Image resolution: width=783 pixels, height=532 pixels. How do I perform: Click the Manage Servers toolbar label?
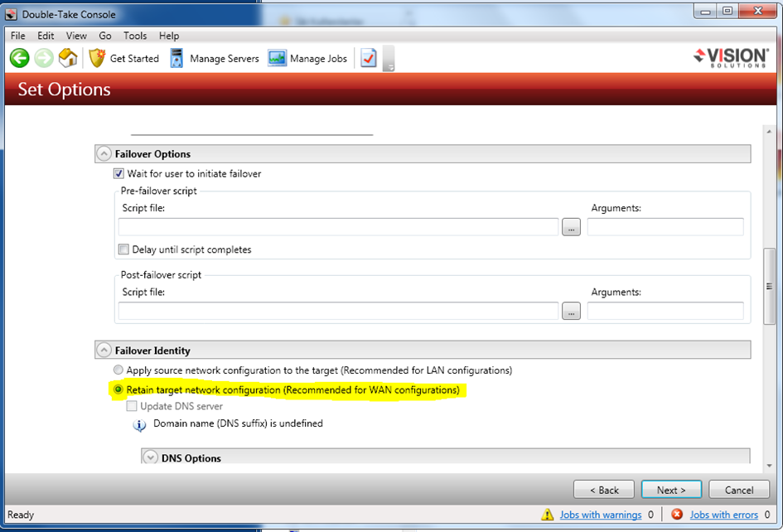pos(225,59)
